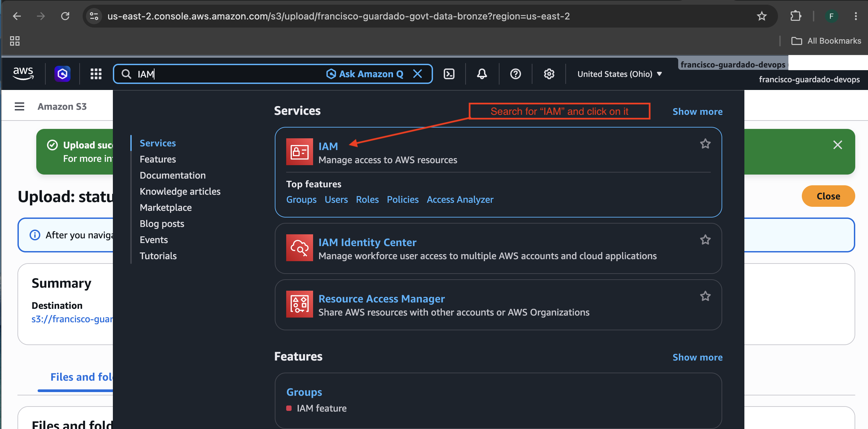
Task: Clear the search box with the X
Action: 418,74
